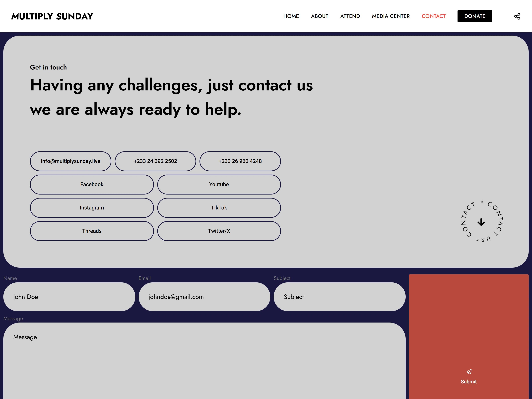Click the Threads social link button
Viewport: 532px width, 399px height.
point(92,231)
